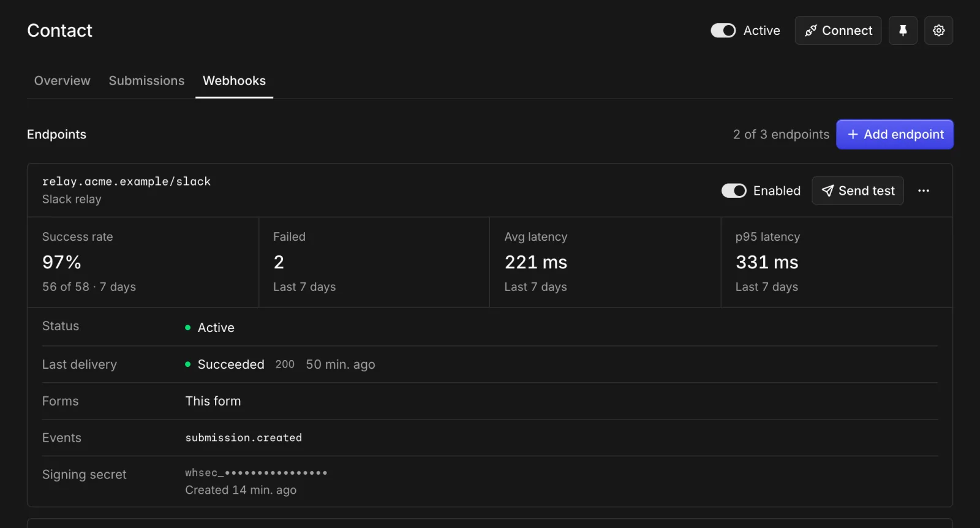Click the paper plane Send test icon
The height and width of the screenshot is (528, 980).
(x=827, y=191)
